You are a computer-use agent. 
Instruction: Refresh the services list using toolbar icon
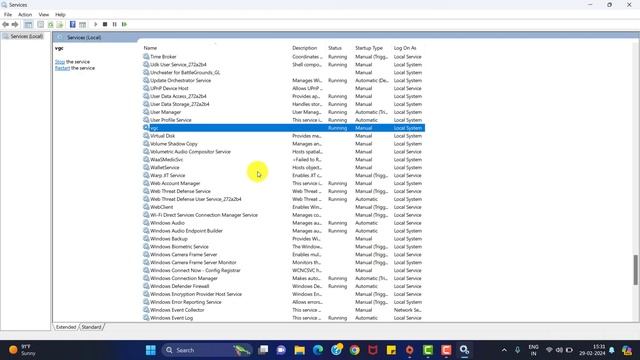tap(50, 24)
